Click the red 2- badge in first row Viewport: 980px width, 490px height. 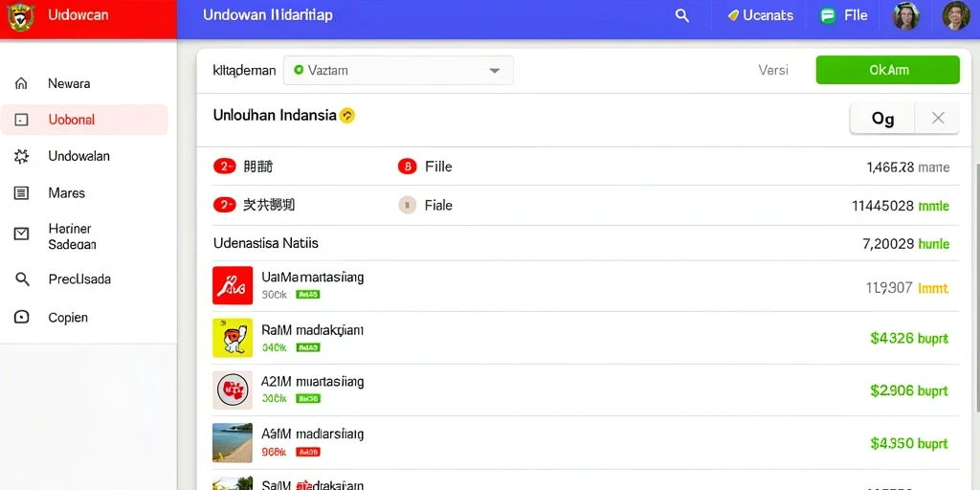point(224,167)
